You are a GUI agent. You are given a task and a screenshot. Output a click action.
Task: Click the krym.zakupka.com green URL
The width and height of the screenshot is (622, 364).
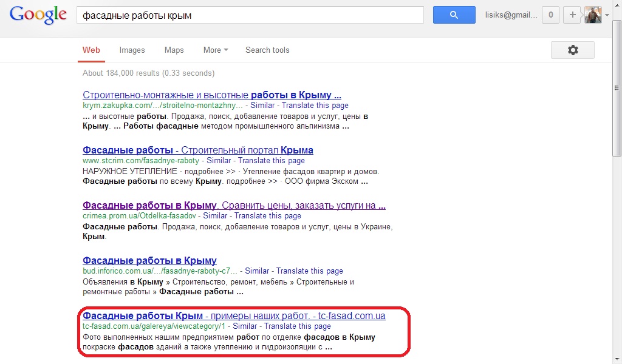click(x=163, y=106)
